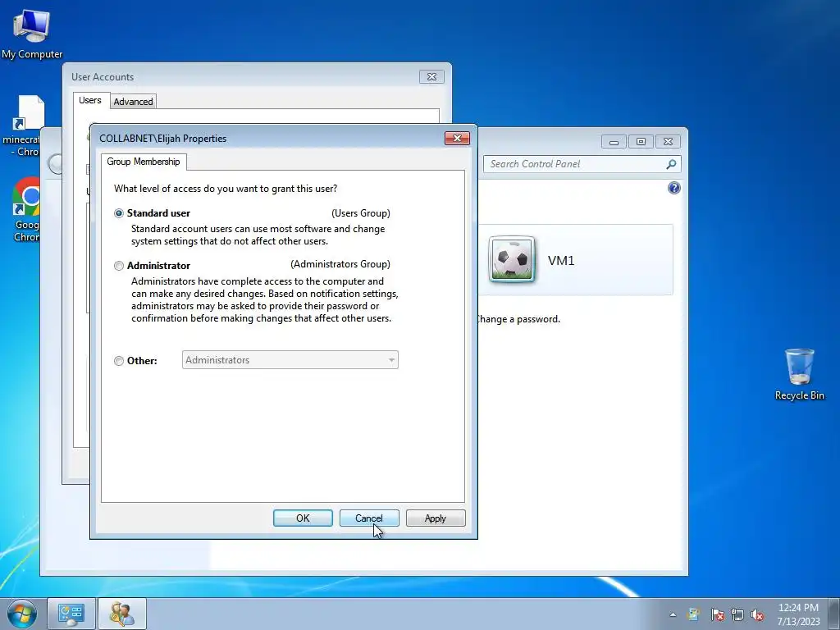Click the Change a password link text
The height and width of the screenshot is (630, 840).
518,319
